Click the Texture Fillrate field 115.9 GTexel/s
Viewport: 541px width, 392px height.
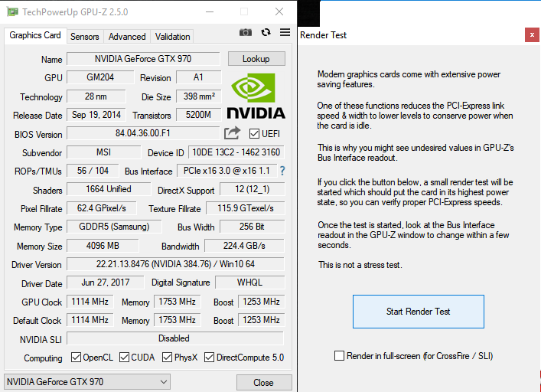[x=246, y=208]
